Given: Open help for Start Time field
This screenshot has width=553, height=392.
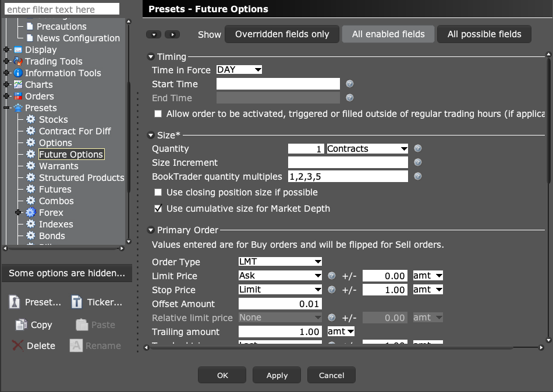Looking at the screenshot, I should pyautogui.click(x=349, y=84).
